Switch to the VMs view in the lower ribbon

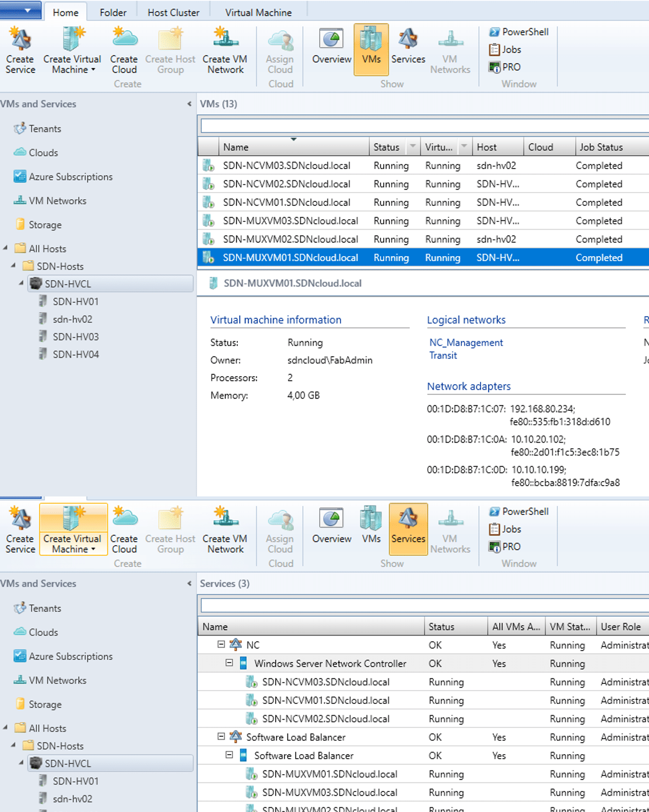pyautogui.click(x=371, y=527)
